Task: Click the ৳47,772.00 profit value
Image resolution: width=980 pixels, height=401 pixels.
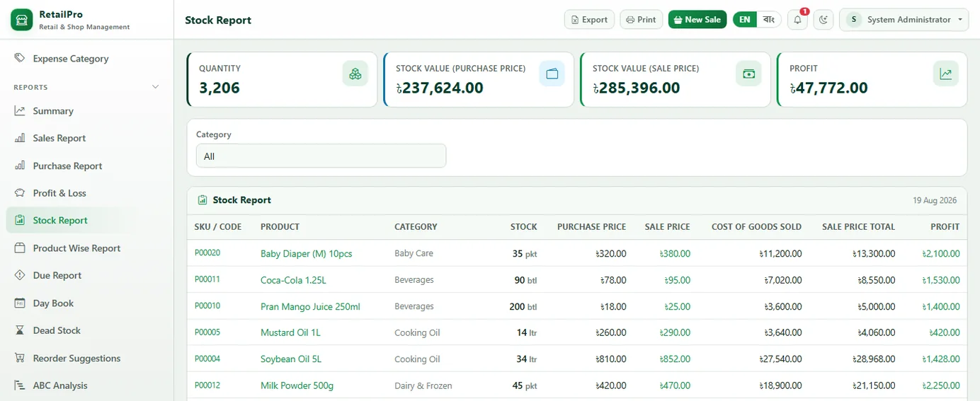Action: tap(829, 88)
